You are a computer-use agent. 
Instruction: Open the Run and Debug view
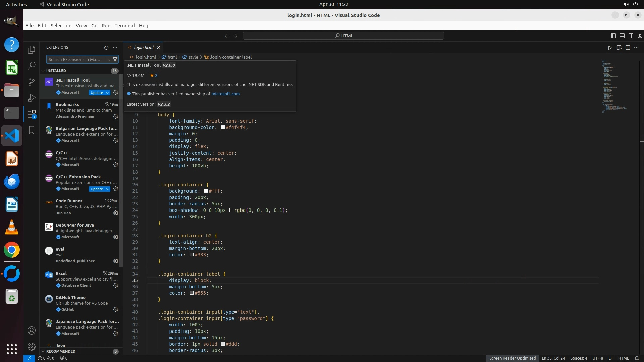(32, 98)
